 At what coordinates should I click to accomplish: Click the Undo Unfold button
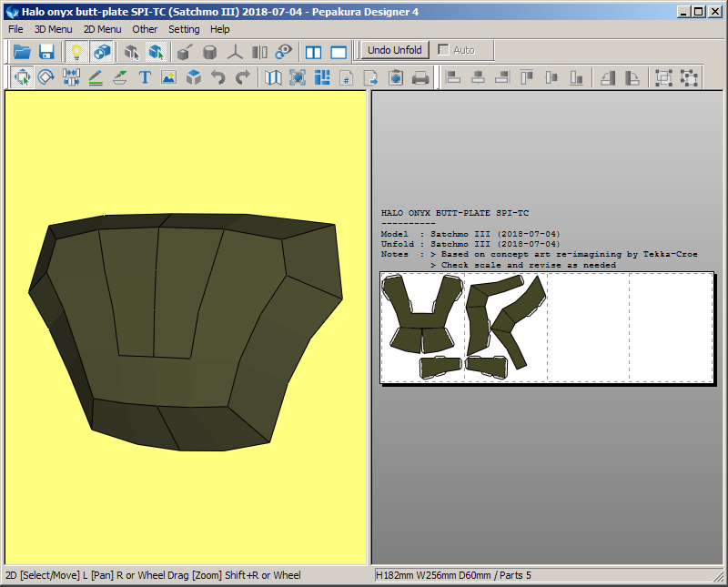tap(394, 50)
